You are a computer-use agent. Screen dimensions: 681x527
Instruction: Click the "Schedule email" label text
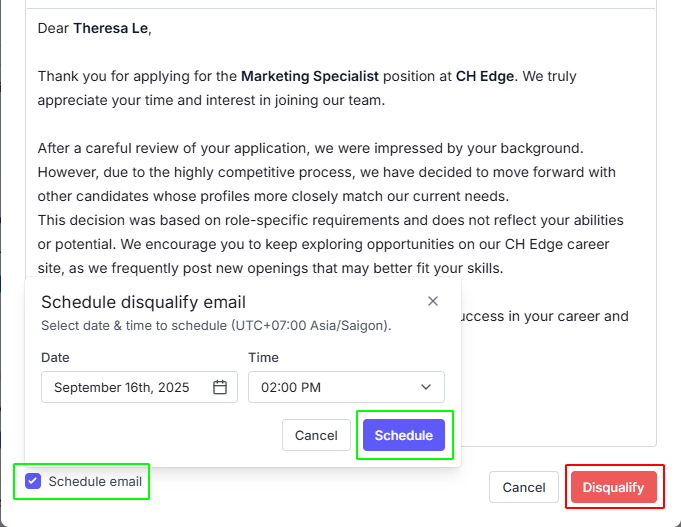[x=95, y=481]
